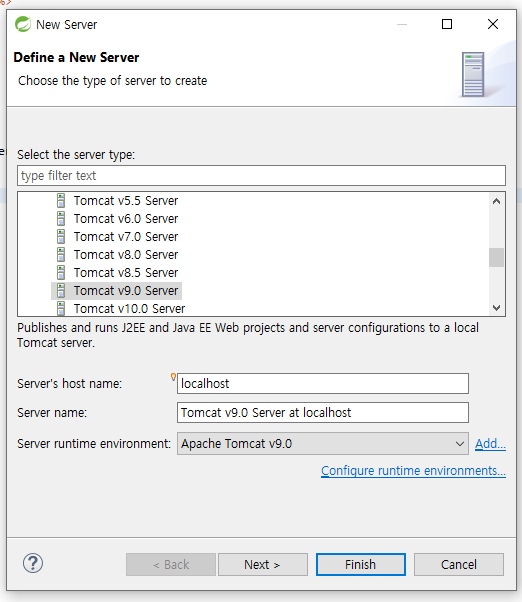This screenshot has height=602, width=522.
Task: Open the Server runtime environment dropdown
Action: (x=322, y=443)
